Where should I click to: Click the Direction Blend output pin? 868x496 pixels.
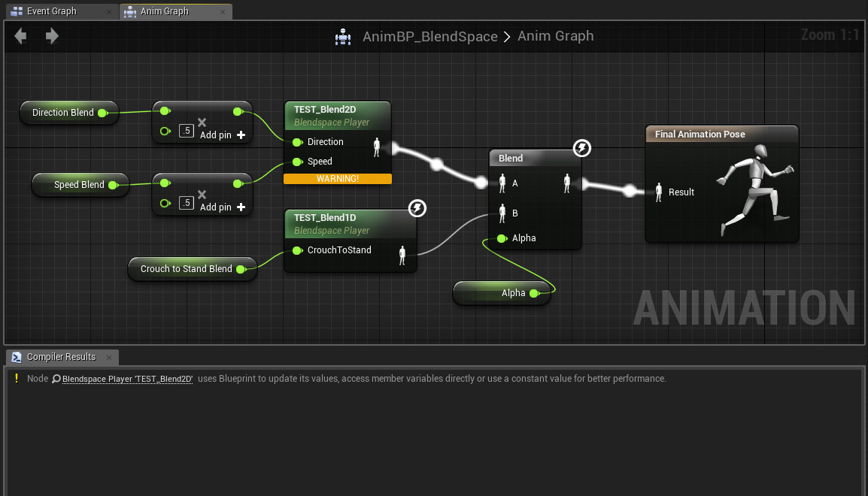[x=102, y=113]
